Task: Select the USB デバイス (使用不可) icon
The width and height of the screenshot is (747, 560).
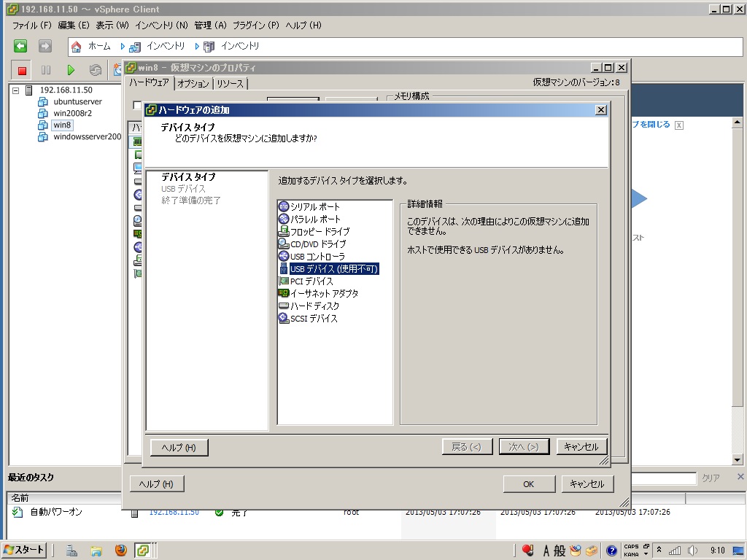Action: (x=284, y=268)
